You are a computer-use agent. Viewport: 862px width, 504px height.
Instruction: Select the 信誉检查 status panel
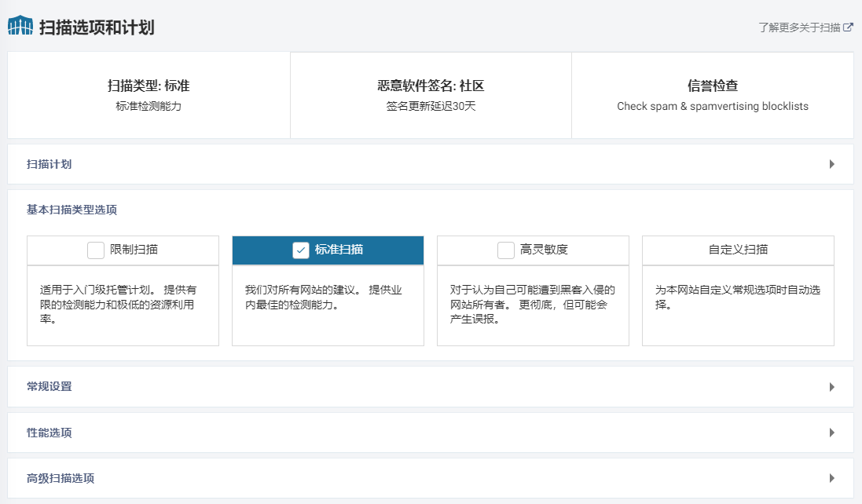coord(712,95)
